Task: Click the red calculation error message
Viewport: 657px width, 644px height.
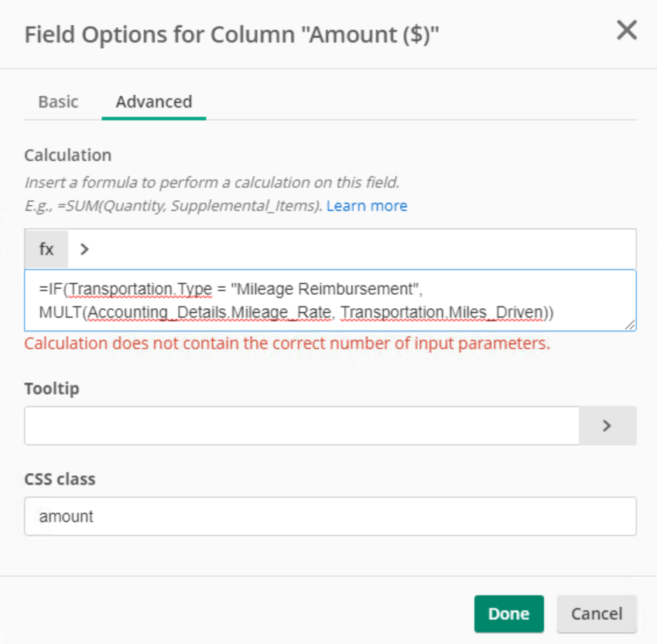Action: click(x=287, y=344)
